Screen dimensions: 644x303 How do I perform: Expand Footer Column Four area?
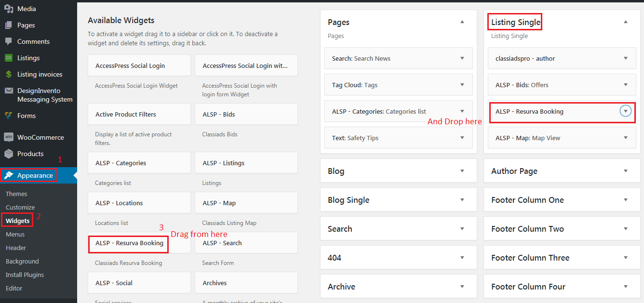(626, 287)
